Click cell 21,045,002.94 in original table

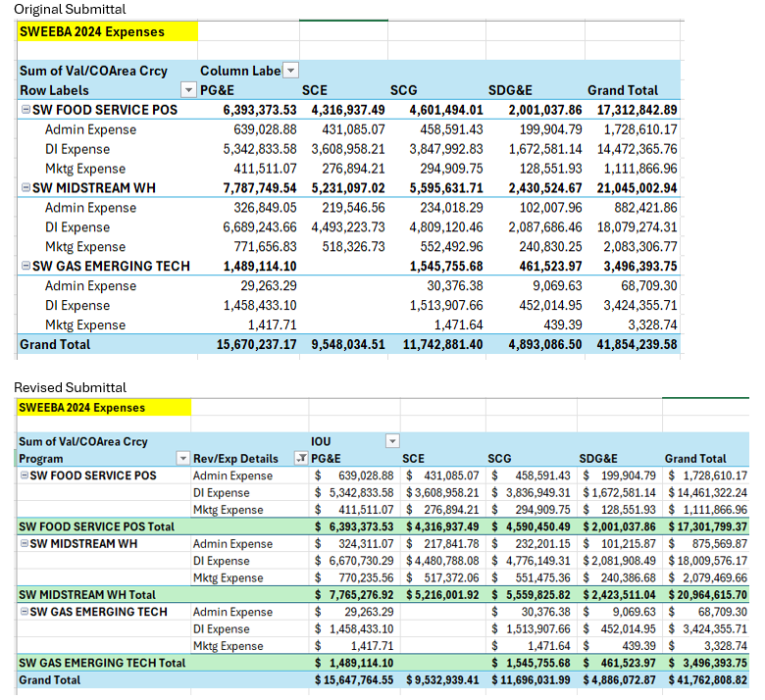[637, 188]
